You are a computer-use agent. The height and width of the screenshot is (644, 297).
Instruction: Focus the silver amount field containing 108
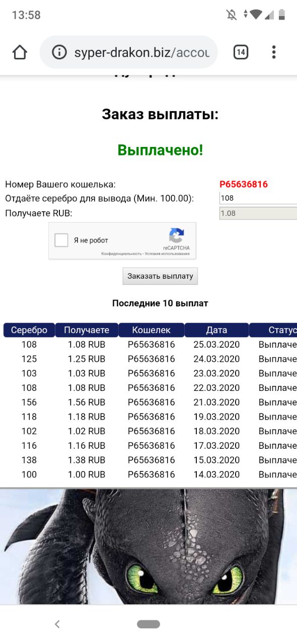pyautogui.click(x=258, y=198)
